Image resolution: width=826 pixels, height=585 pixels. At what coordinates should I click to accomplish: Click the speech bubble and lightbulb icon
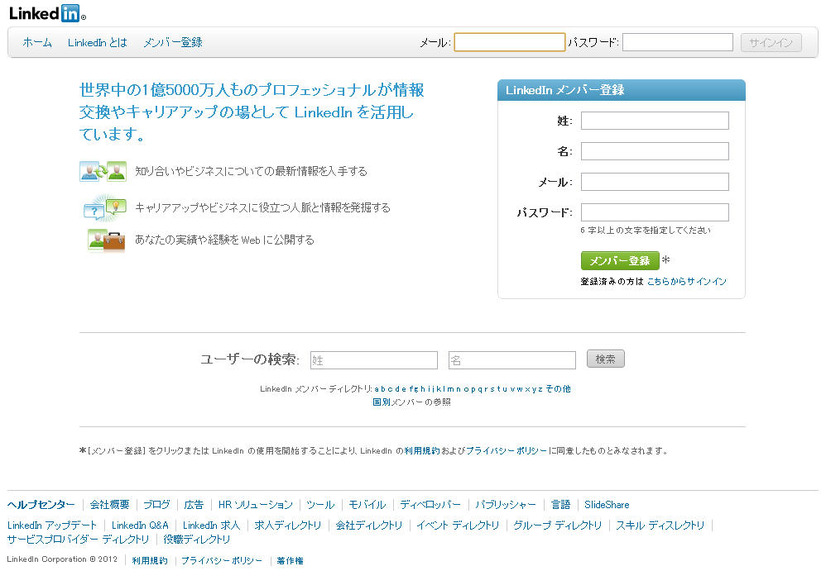tap(105, 207)
